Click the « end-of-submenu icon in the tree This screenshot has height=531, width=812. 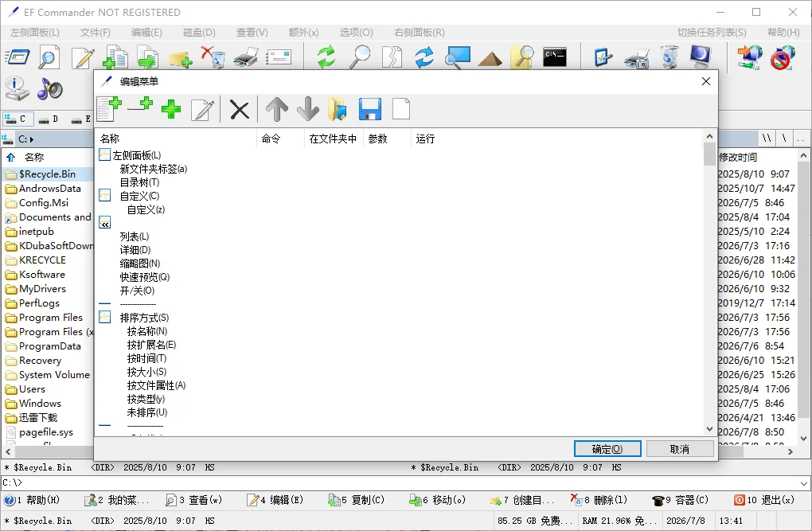[104, 222]
